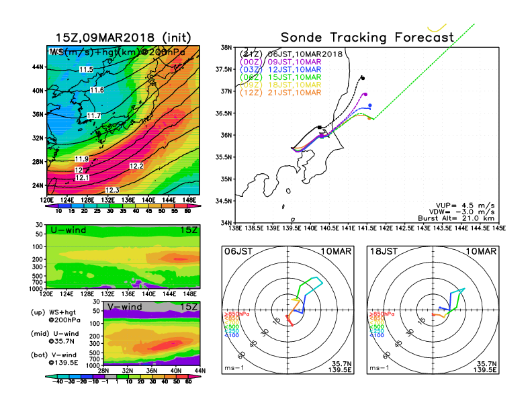Screen dimensions: 532x411
Task: Click the 'Burst Alt= 21.0 km' value
Action: (x=456, y=218)
